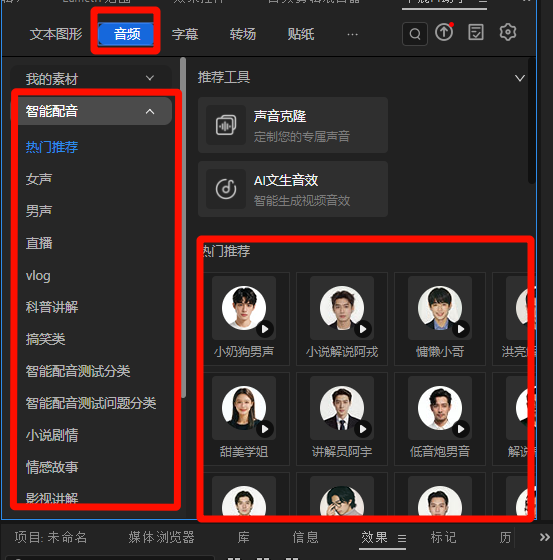
Task: Switch to the 文本图形 tab
Action: (x=56, y=34)
